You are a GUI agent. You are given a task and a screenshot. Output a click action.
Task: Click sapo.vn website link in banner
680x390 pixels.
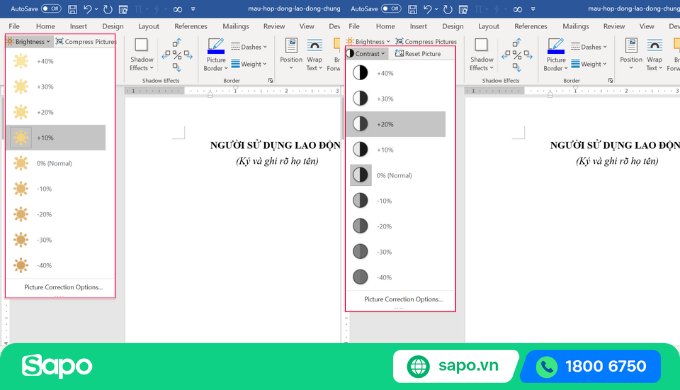[456, 366]
